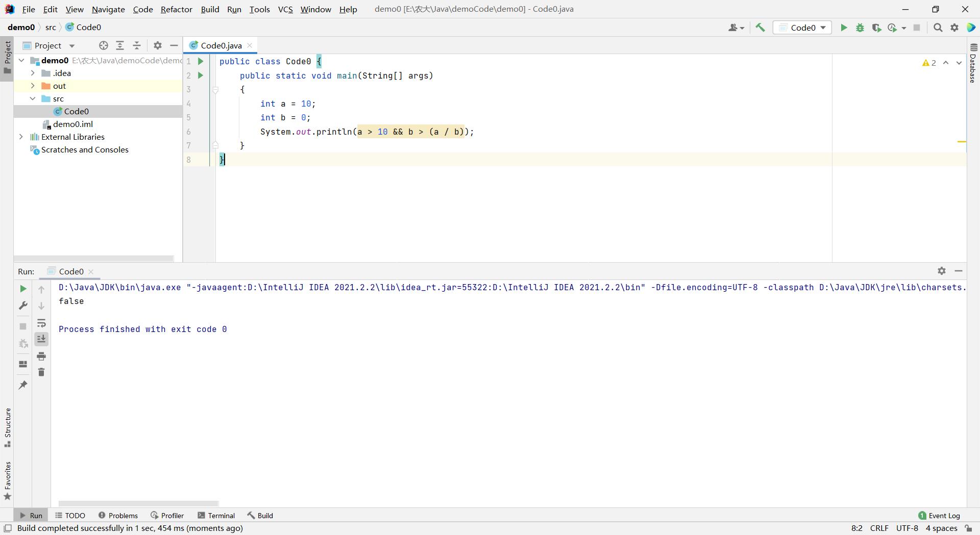Open the Refactor menu
The height and width of the screenshot is (535, 980).
pos(176,9)
